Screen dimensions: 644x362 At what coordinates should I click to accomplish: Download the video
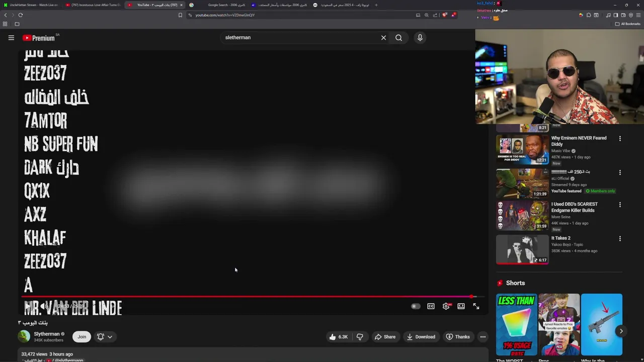[421, 337]
